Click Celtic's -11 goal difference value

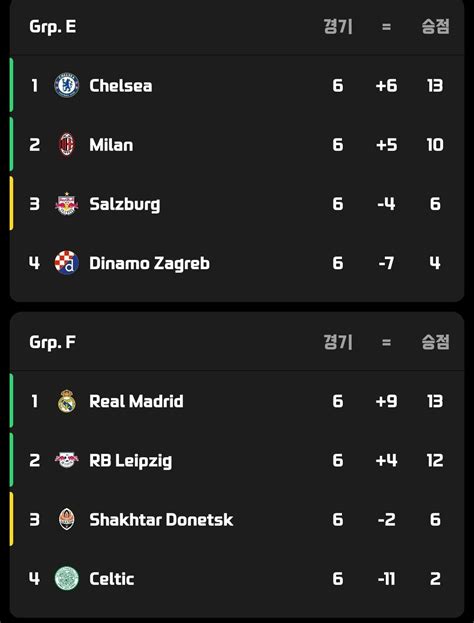coord(386,579)
